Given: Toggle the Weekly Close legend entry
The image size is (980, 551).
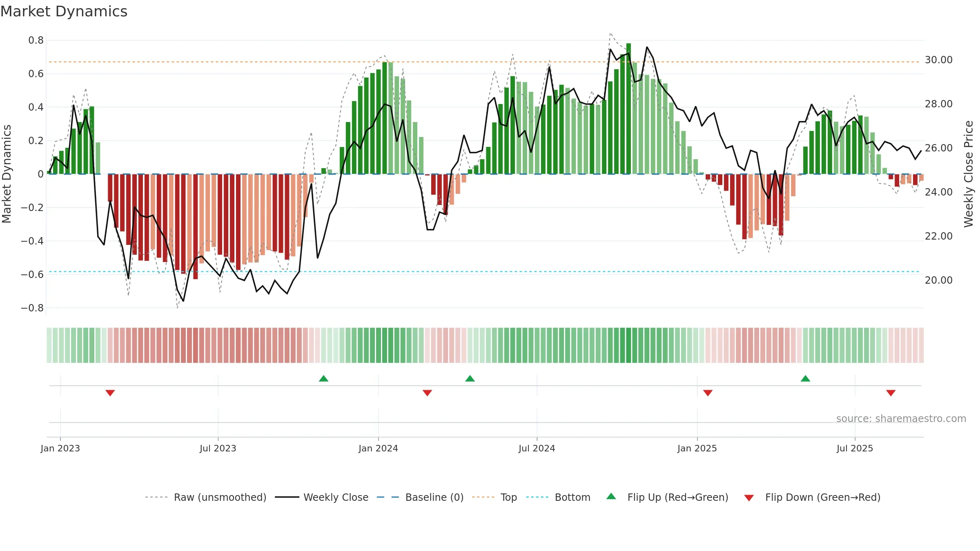Looking at the screenshot, I should click(322, 497).
